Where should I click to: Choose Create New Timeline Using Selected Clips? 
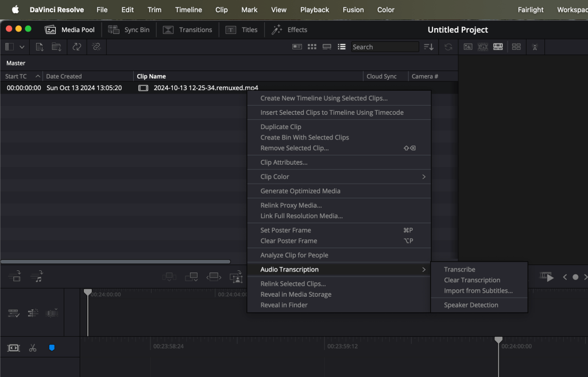[x=339, y=98]
